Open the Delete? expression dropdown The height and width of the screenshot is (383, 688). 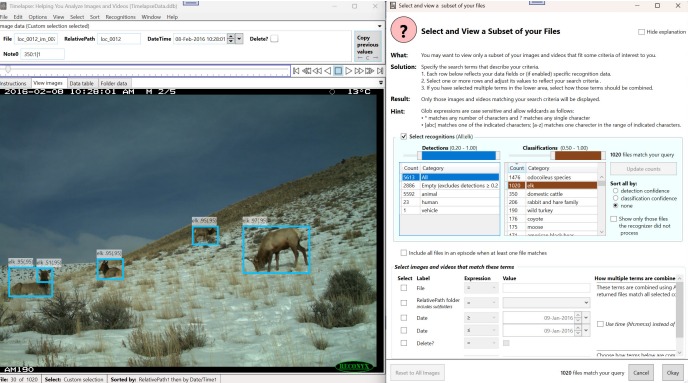(481, 343)
